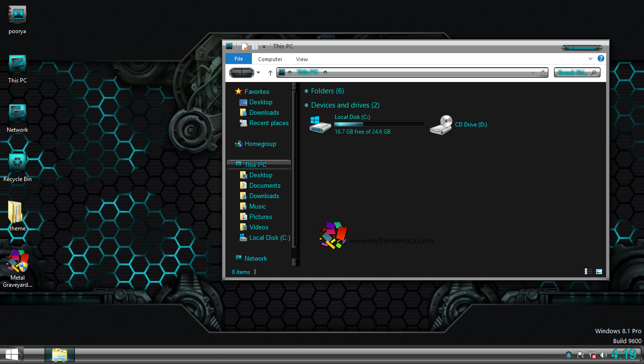This screenshot has width=644, height=364.
Task: Open the address bar previous locations chevron
Action: tap(534, 73)
